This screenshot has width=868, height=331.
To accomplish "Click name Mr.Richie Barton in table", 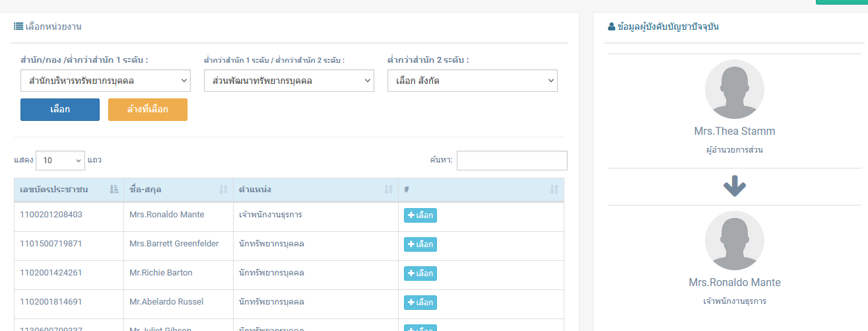I will tap(161, 273).
